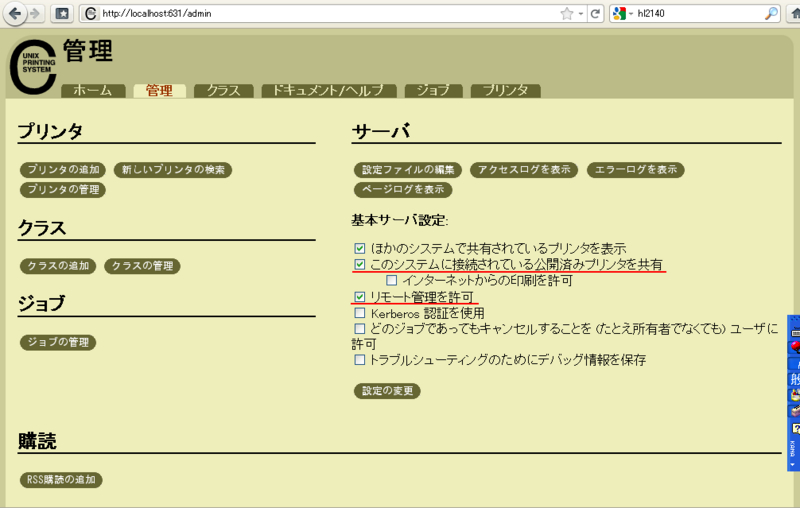The image size is (800, 508).
Task: Toggle このシステムに接続されている公開済みプリンタを共有 checkbox
Action: (x=360, y=264)
